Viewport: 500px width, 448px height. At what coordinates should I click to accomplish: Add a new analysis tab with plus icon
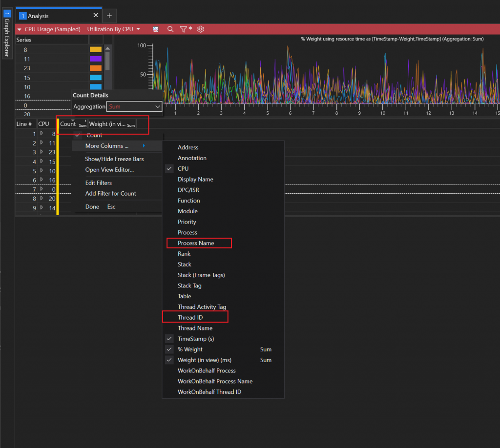[x=109, y=16]
